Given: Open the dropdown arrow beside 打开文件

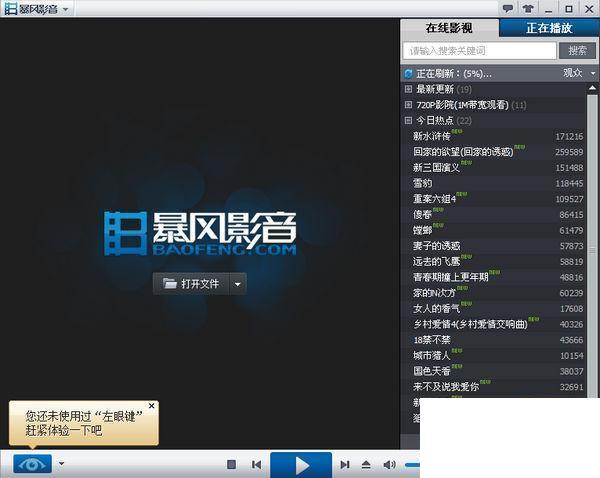Looking at the screenshot, I should pyautogui.click(x=238, y=284).
